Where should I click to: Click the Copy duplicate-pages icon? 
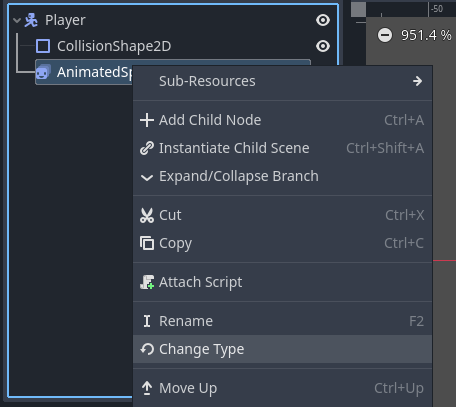pos(147,243)
